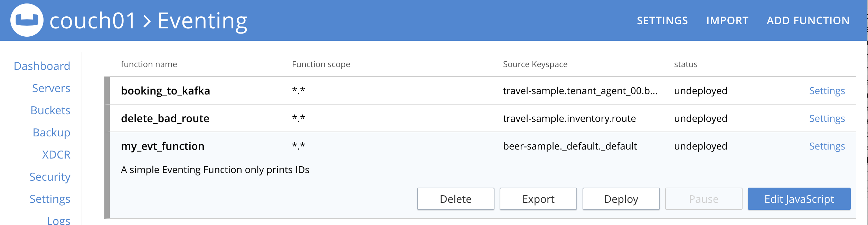868x225 pixels.
Task: Click ADD FUNCTION in the header
Action: pos(808,21)
